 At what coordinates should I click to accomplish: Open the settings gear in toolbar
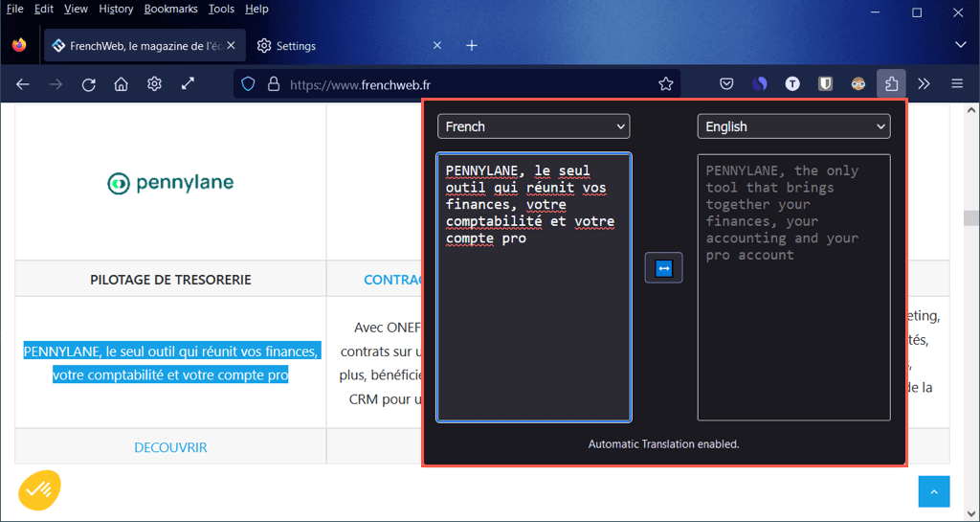(154, 84)
